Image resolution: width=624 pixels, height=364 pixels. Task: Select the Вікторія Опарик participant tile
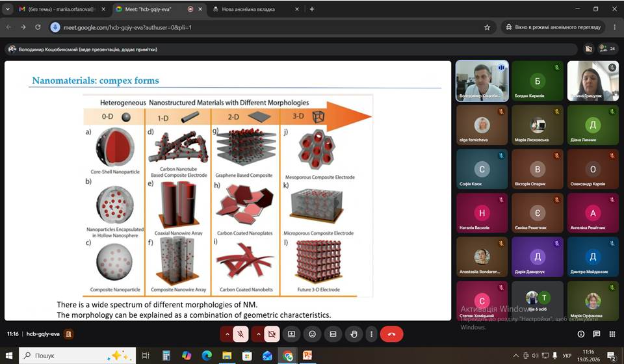point(538,169)
